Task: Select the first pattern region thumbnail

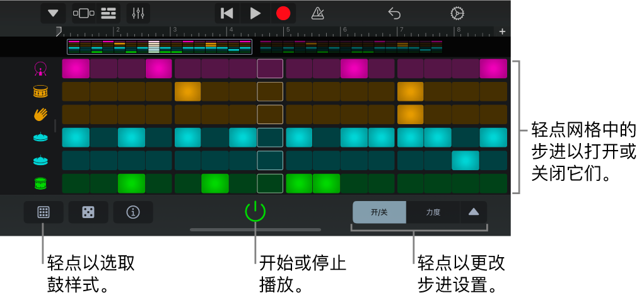Action: tap(160, 47)
